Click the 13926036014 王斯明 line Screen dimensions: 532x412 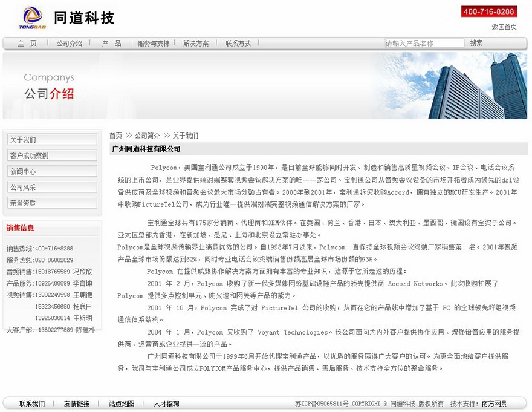pos(63,318)
